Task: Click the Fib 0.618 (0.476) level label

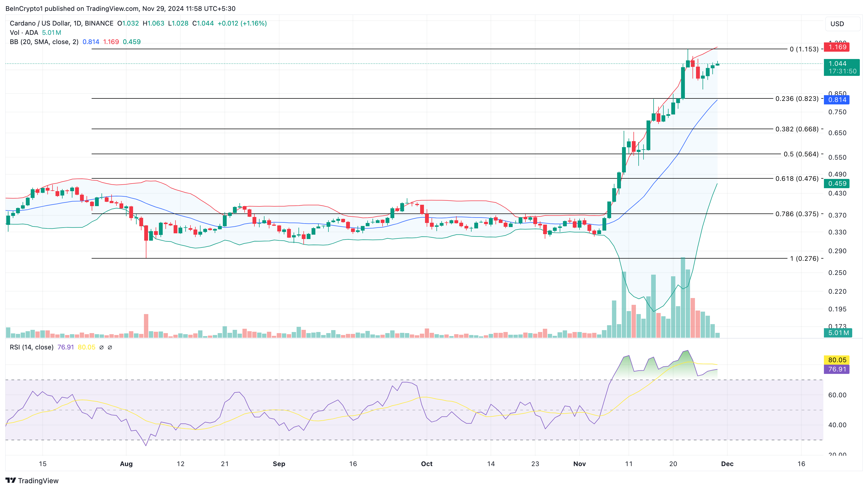Action: 796,178
